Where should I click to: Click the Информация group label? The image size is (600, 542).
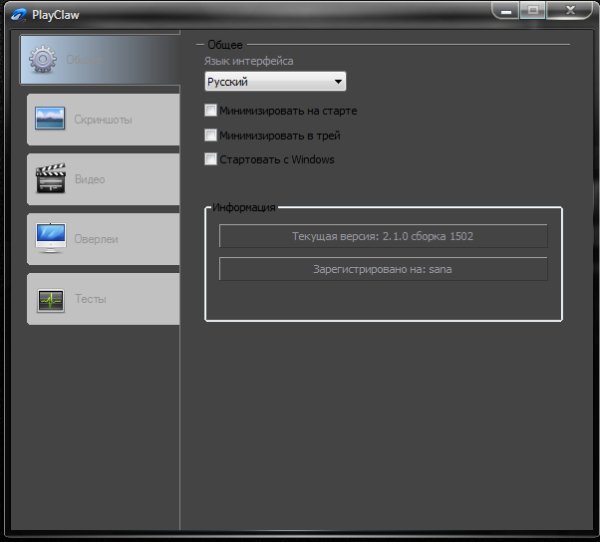point(244,207)
